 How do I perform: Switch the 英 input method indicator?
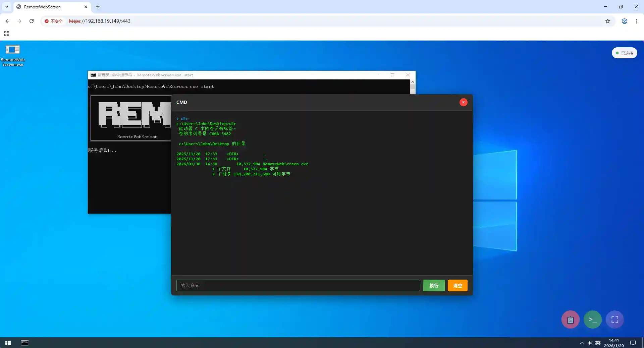point(598,343)
